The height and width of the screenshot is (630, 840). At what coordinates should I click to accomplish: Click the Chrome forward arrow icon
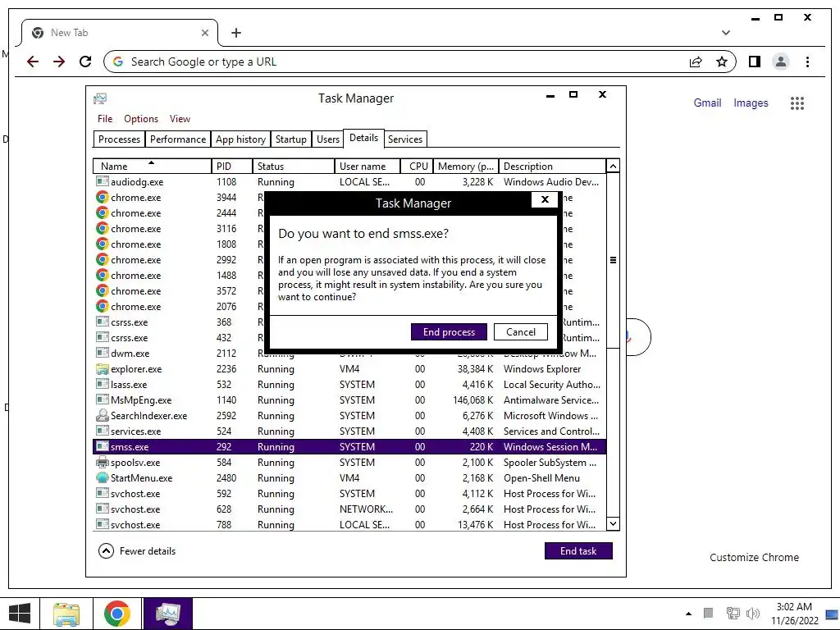(x=59, y=62)
